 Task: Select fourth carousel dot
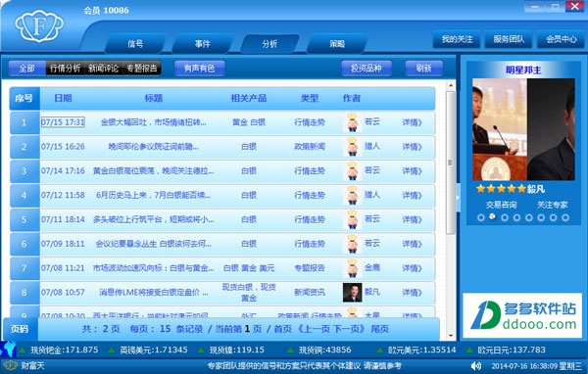coord(516,217)
